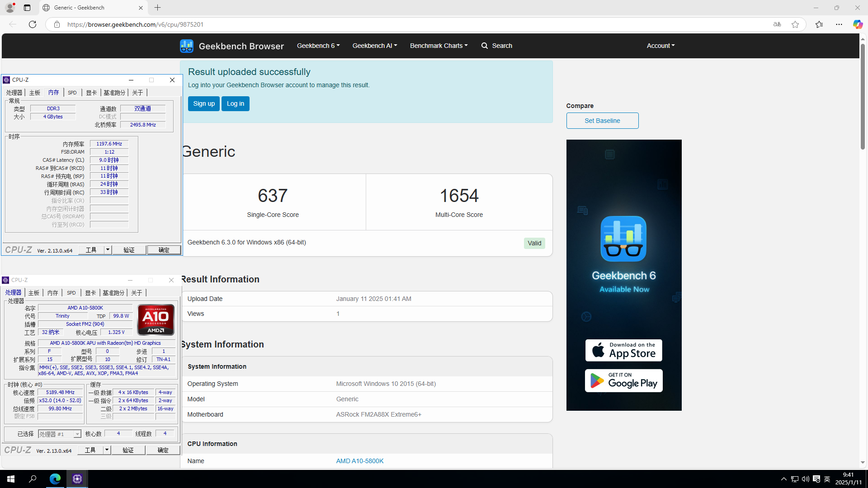The image size is (868, 488).
Task: Open browser settings and more menu
Action: pyautogui.click(x=839, y=24)
